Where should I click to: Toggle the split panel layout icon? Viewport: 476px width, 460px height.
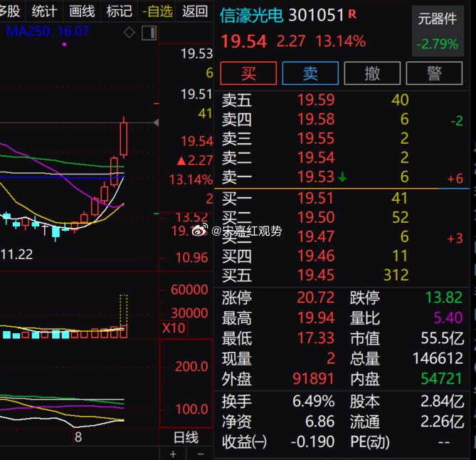(x=149, y=33)
